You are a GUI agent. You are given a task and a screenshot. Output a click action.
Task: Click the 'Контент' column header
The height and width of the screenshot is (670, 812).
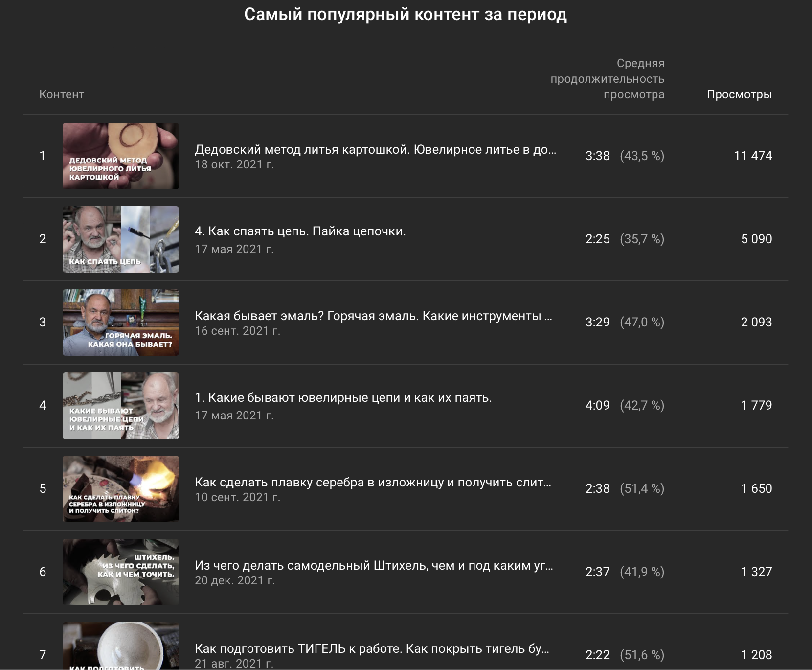(x=62, y=94)
